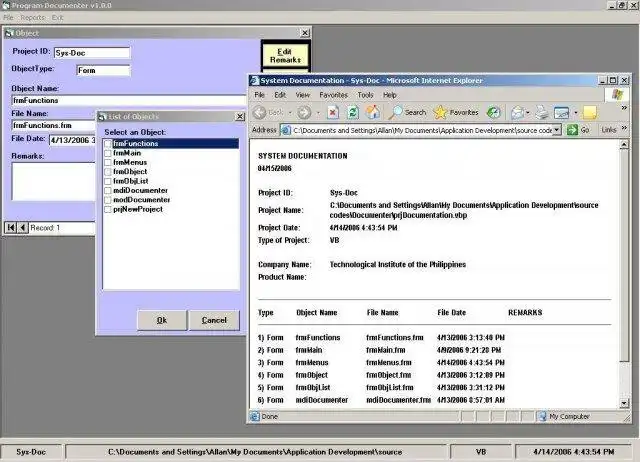Viewport: 640px width, 462px height.
Task: Click the Internet Explorer scrollbar up arrow
Action: [624, 144]
